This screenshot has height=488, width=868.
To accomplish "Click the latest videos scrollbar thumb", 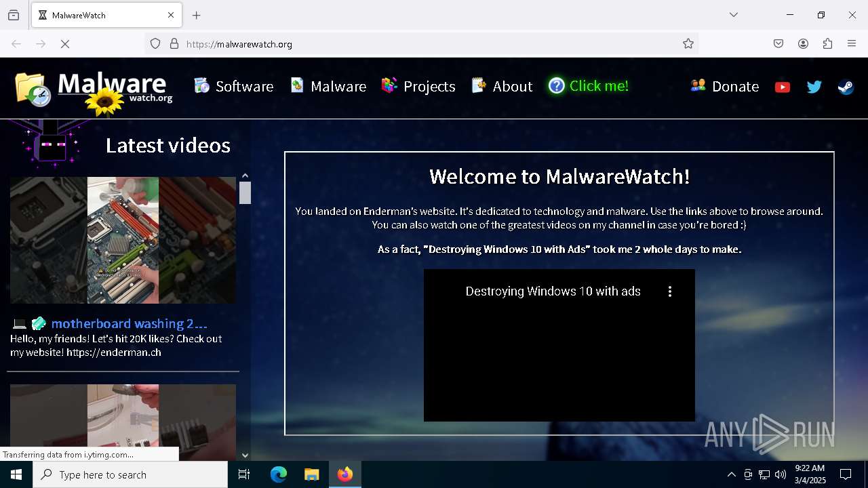I will coord(245,193).
